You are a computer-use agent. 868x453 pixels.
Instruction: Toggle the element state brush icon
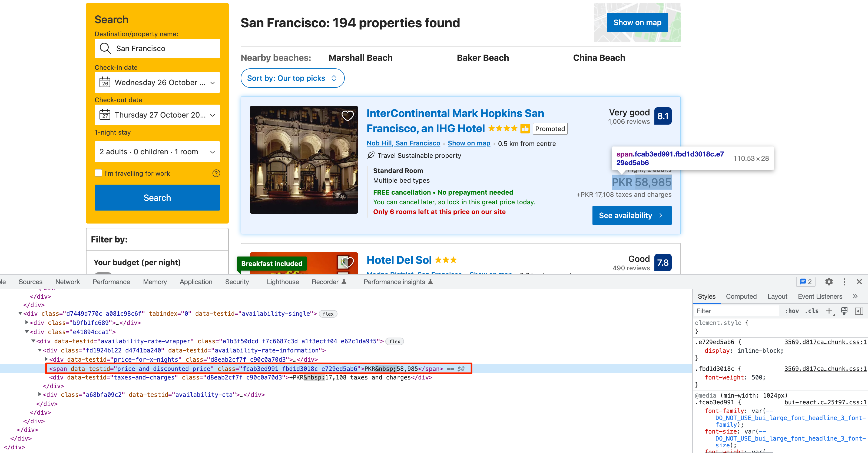(x=844, y=311)
